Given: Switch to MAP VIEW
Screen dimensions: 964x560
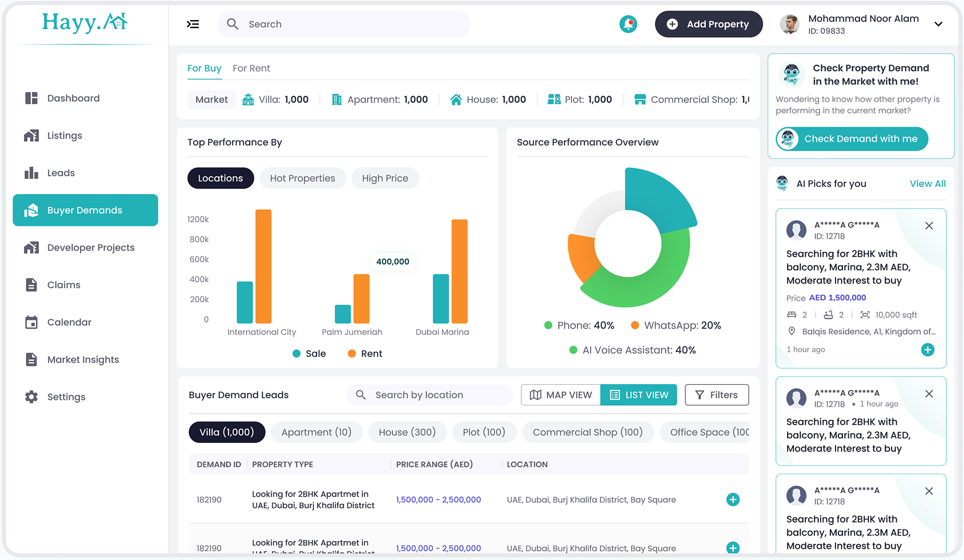Looking at the screenshot, I should pyautogui.click(x=561, y=395).
